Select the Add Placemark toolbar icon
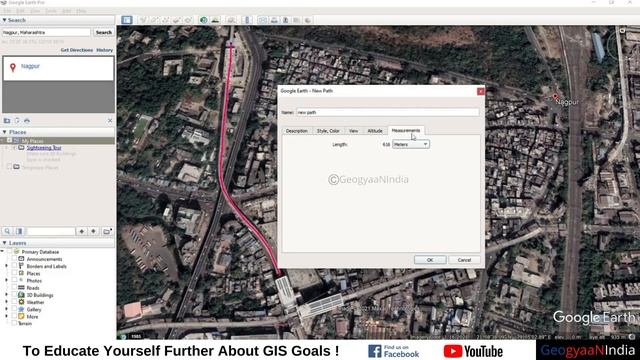Viewport: 640px width, 360px height. (142, 20)
